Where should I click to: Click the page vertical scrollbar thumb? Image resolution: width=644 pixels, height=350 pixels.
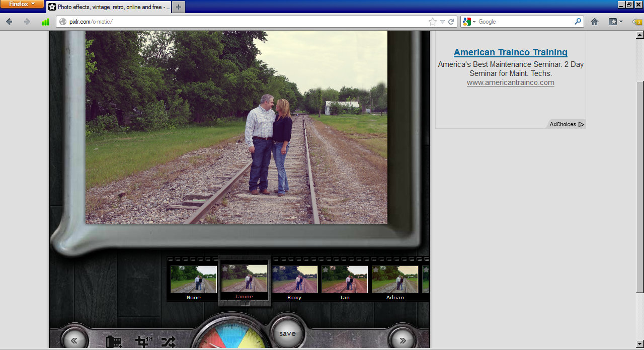point(640,186)
